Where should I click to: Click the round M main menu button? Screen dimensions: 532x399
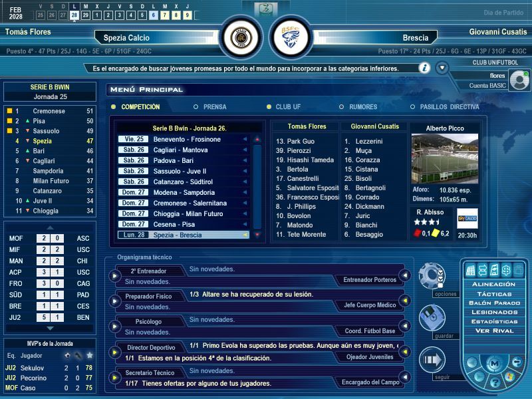[493, 364]
